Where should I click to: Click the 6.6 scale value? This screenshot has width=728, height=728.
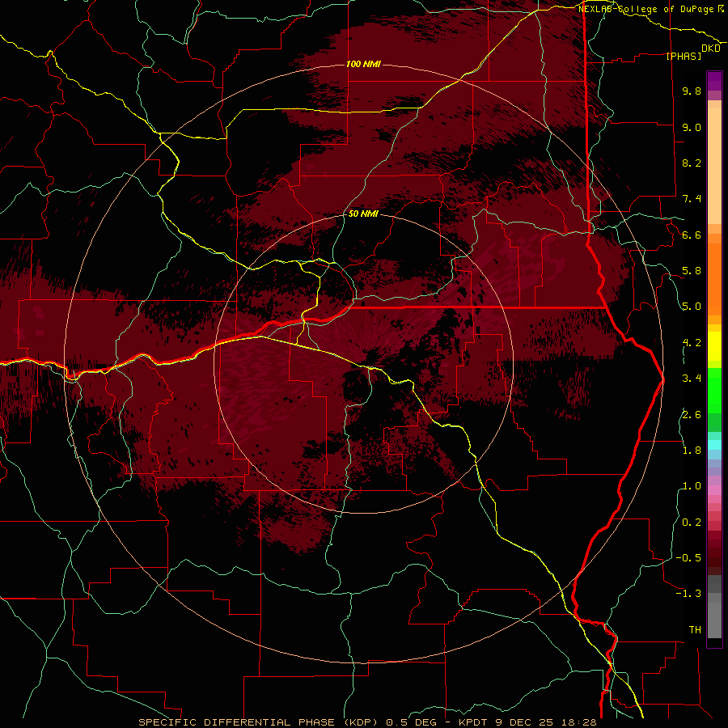pyautogui.click(x=692, y=235)
